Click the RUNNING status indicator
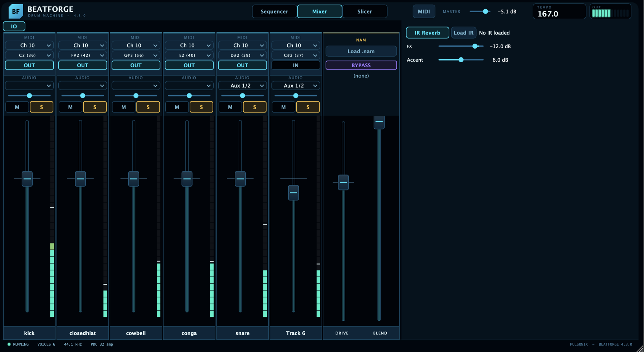 tap(18, 344)
